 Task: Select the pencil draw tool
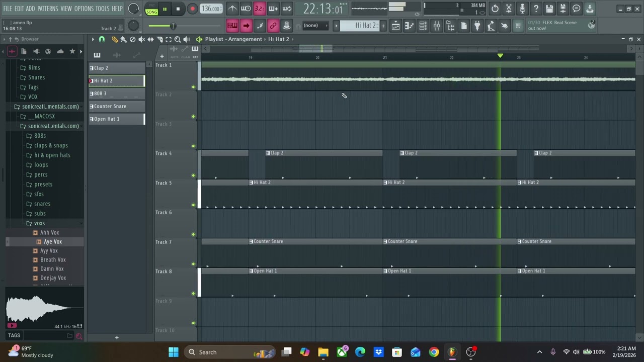tap(115, 39)
